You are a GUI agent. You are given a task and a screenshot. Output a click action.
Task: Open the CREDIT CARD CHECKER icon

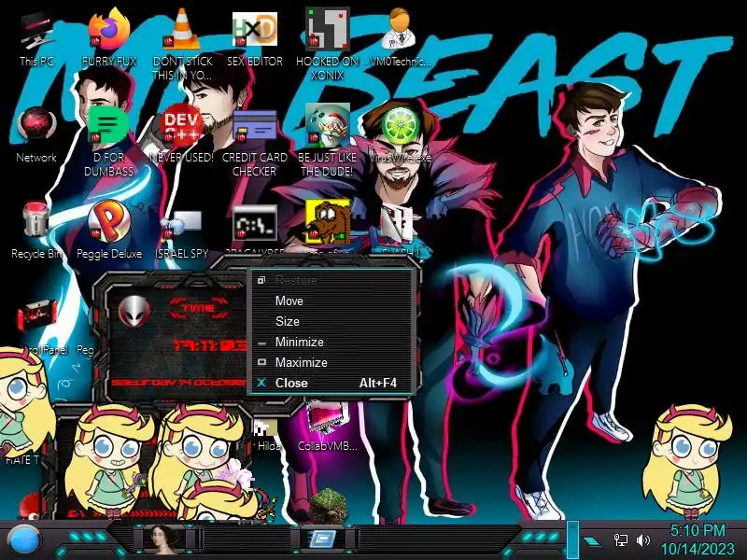click(255, 142)
